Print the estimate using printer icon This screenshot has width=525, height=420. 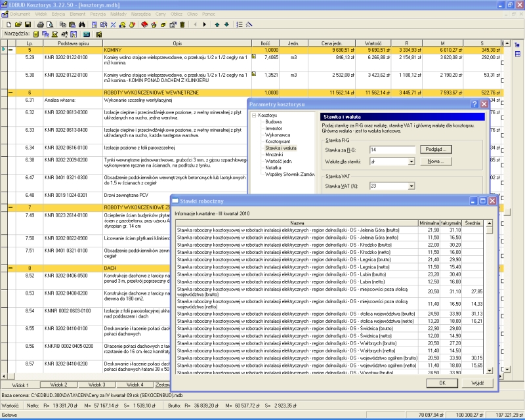[x=41, y=24]
